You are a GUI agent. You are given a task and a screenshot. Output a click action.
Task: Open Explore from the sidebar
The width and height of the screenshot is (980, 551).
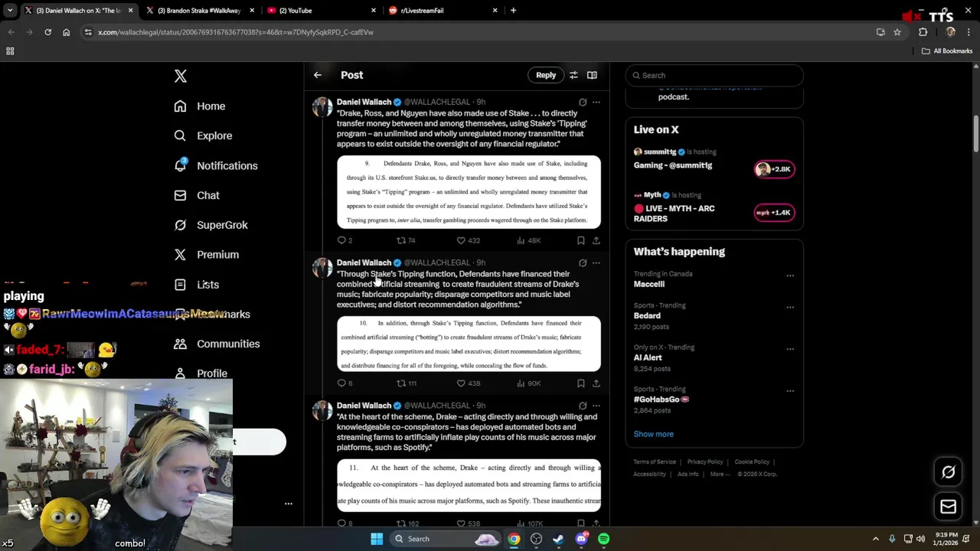click(203, 135)
